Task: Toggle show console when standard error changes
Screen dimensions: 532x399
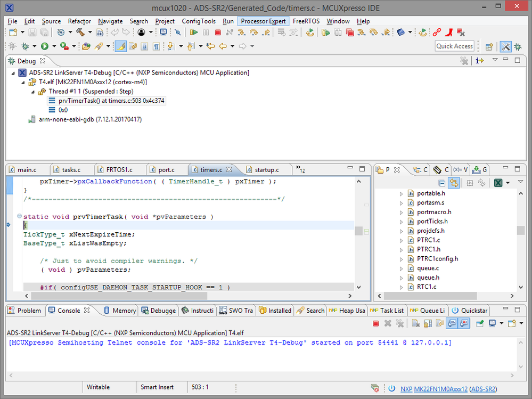Action: tap(464, 324)
